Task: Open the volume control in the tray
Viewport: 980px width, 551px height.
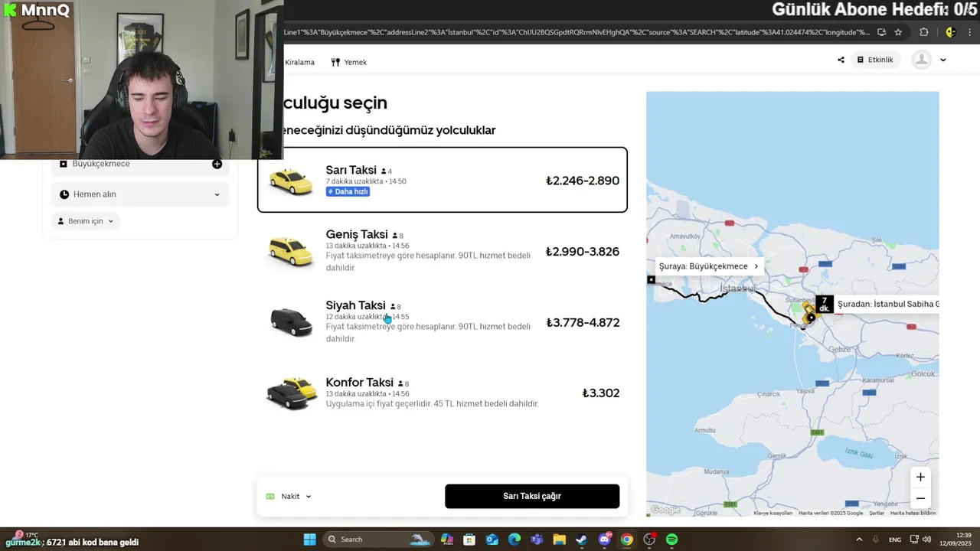Action: pyautogui.click(x=927, y=540)
